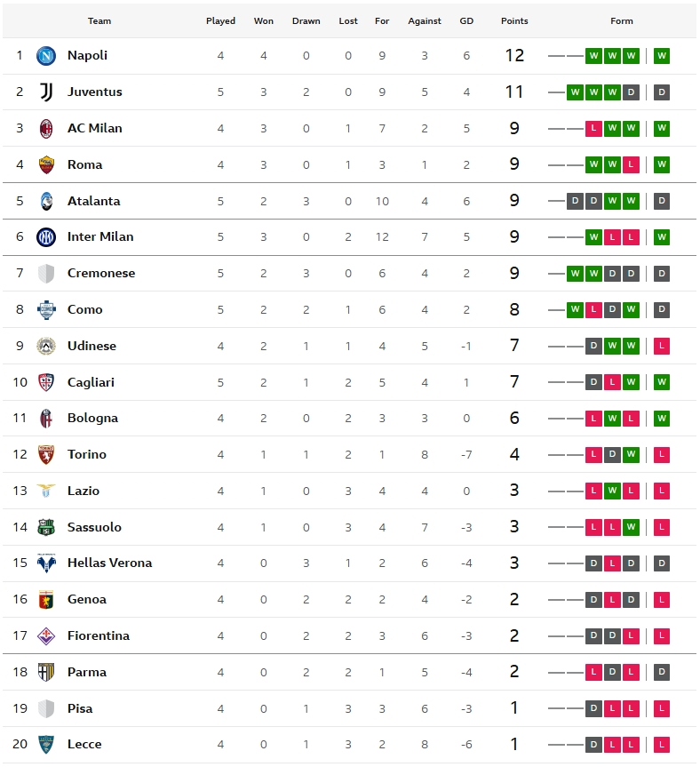Click the AC Milan club badge
The width and height of the screenshot is (700, 767).
46,129
